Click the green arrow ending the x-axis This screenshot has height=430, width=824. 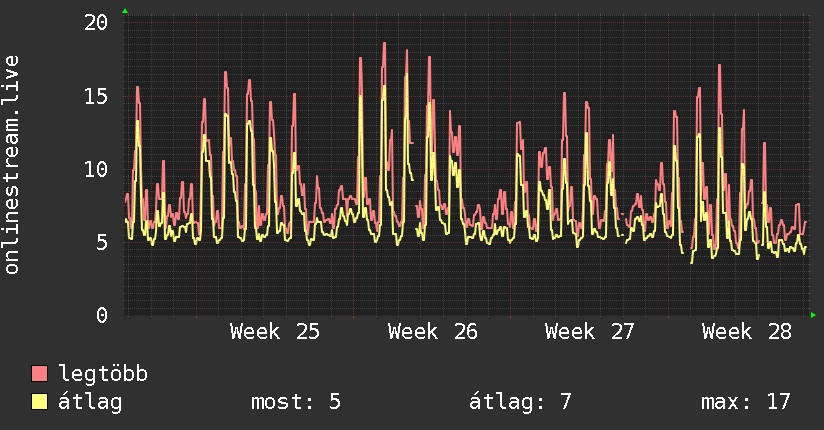(813, 315)
